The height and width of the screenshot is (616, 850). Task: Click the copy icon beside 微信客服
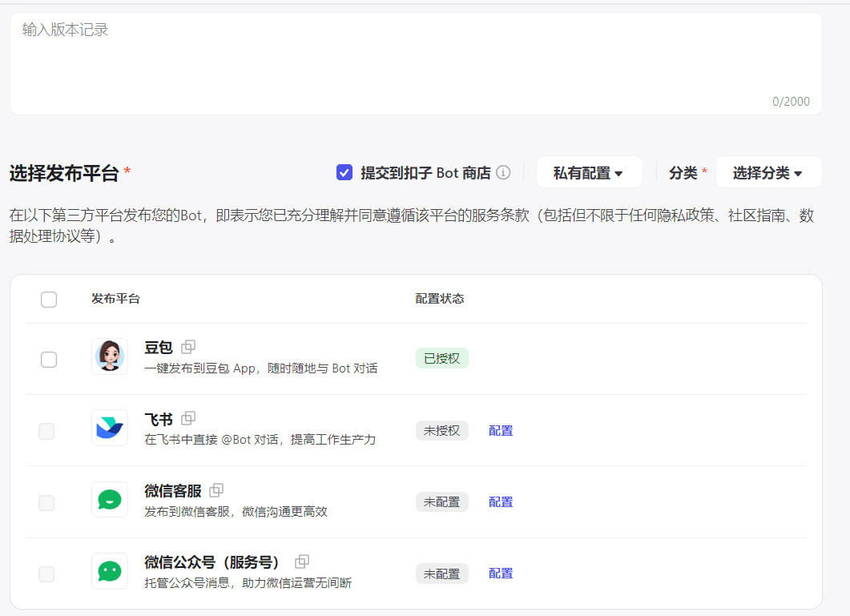click(216, 490)
